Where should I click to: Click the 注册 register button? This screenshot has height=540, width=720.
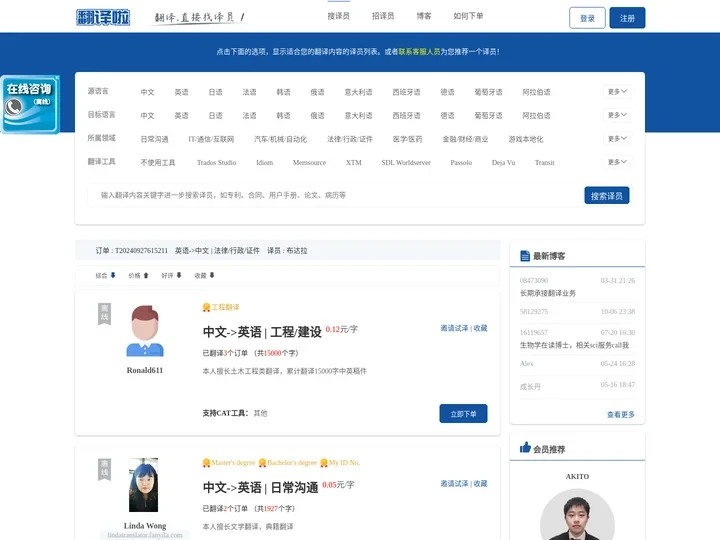click(627, 18)
